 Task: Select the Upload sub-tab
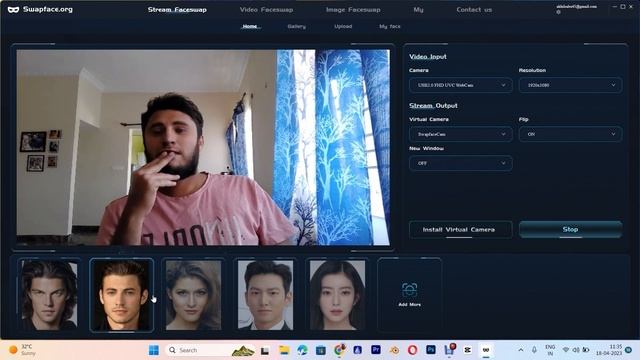click(x=343, y=26)
